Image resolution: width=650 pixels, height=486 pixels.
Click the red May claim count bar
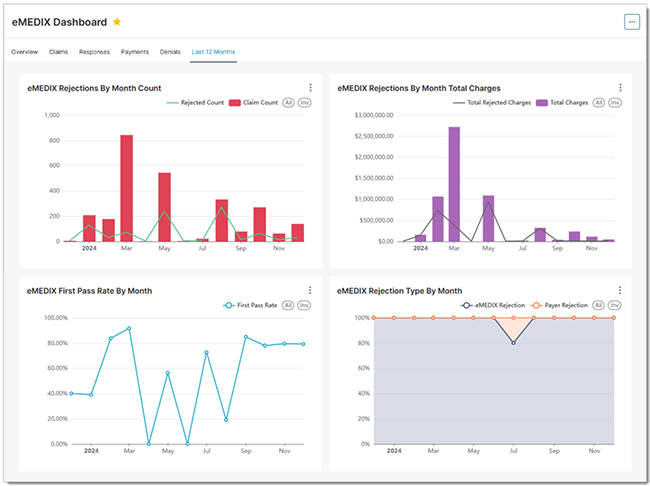[165, 207]
